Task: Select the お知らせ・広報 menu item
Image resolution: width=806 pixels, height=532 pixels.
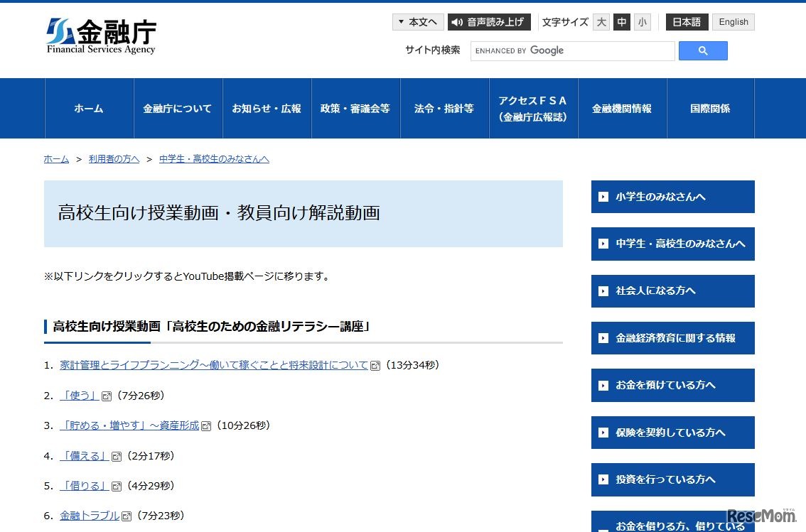Action: coord(267,108)
